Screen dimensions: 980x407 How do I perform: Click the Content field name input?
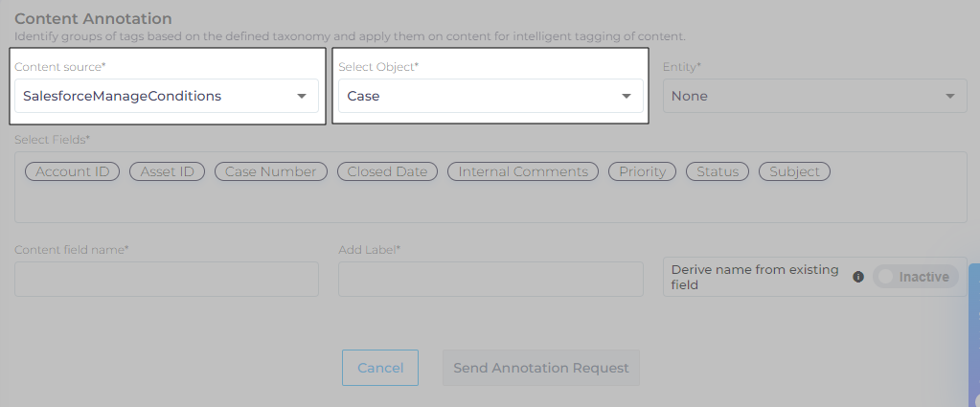coord(167,279)
